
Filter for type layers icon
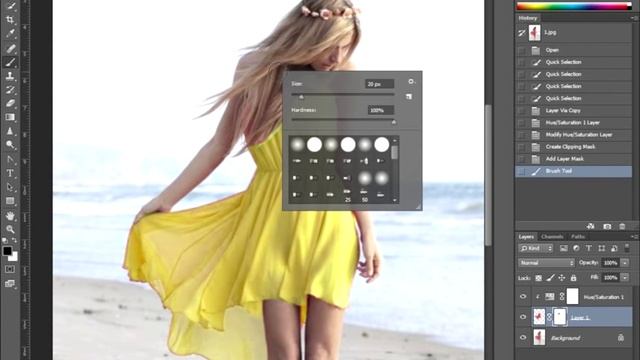coord(589,248)
